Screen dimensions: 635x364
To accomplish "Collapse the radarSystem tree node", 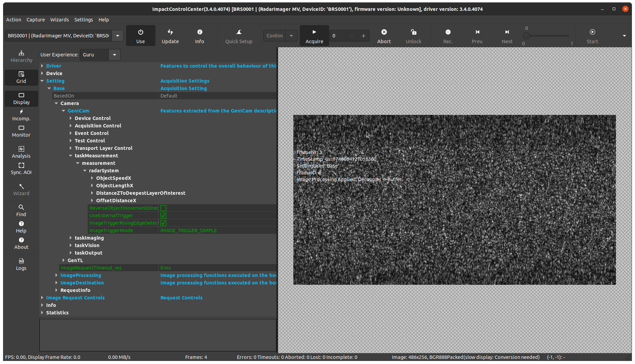I will [85, 171].
